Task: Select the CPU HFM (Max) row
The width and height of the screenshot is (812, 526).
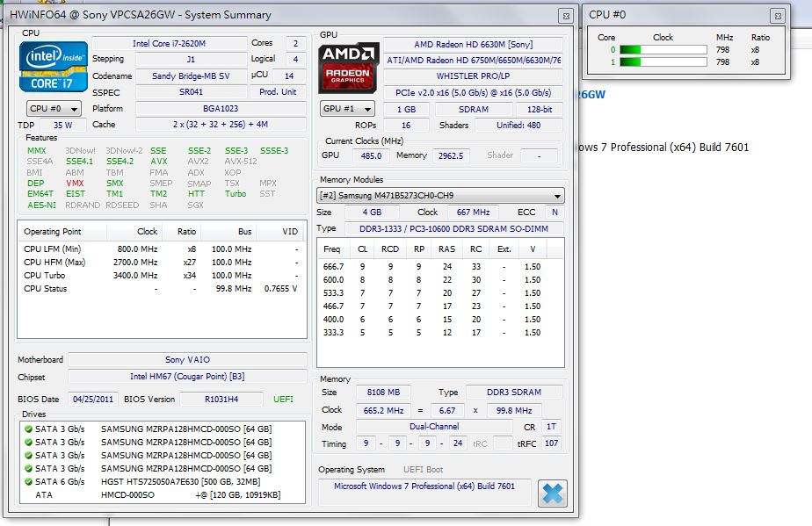Action: coord(162,263)
